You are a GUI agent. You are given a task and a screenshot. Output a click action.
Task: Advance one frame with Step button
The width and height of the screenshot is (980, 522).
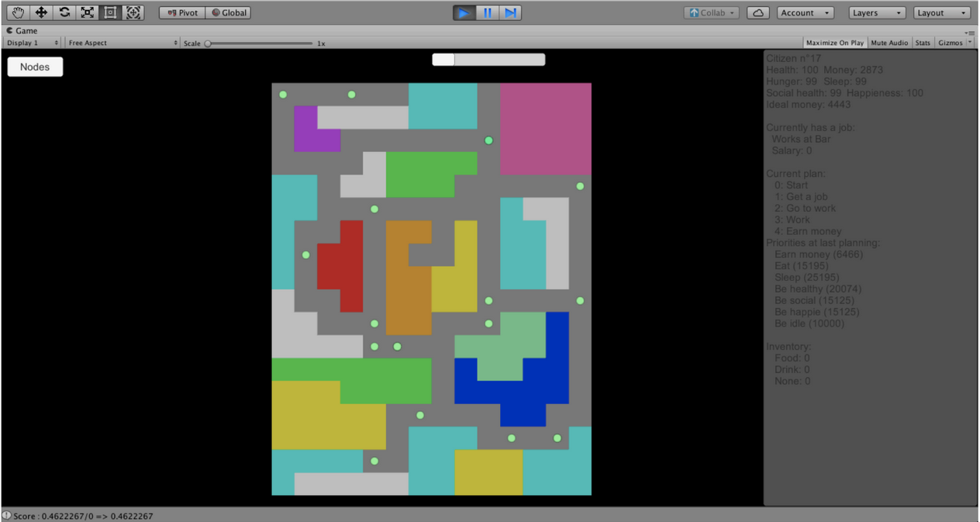(510, 12)
